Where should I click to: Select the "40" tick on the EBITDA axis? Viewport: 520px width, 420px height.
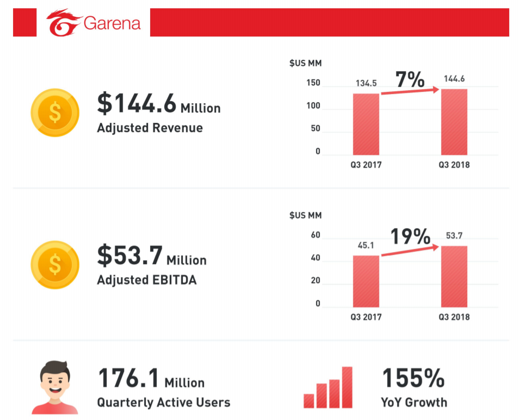click(x=315, y=258)
